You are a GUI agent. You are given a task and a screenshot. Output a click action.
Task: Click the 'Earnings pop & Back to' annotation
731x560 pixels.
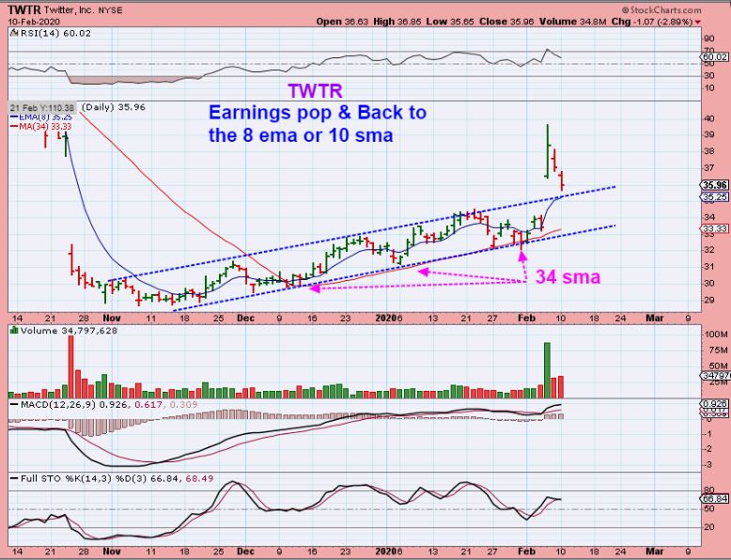click(318, 113)
